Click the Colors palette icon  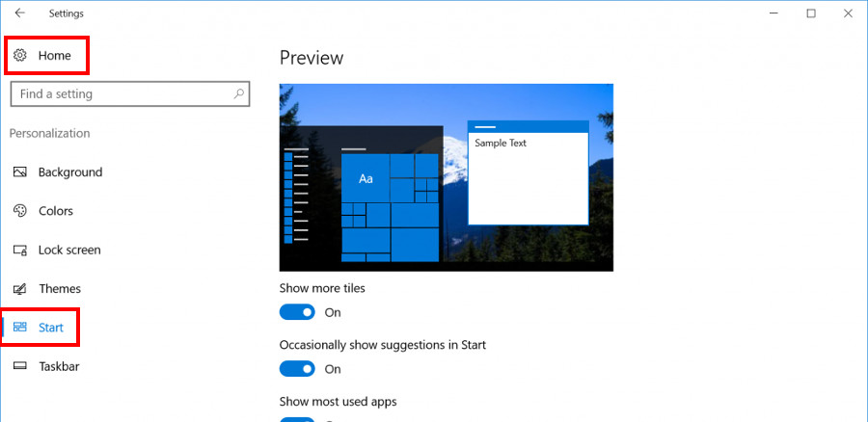click(20, 211)
